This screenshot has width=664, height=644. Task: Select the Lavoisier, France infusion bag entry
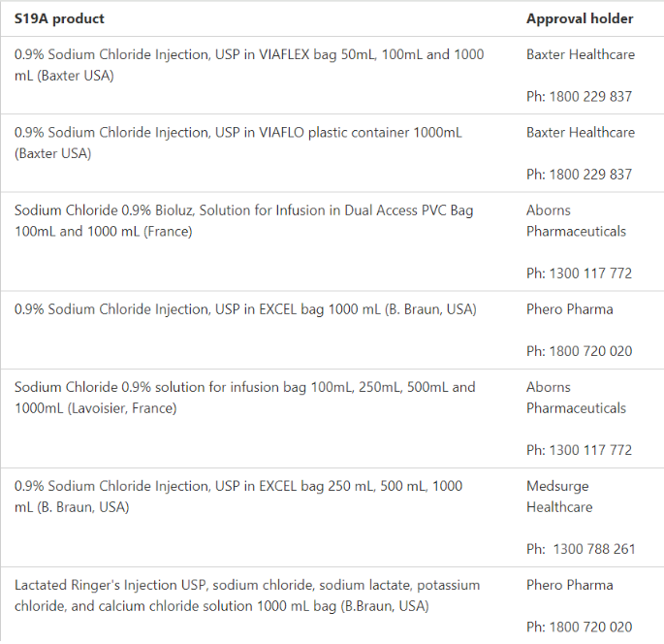coord(244,398)
